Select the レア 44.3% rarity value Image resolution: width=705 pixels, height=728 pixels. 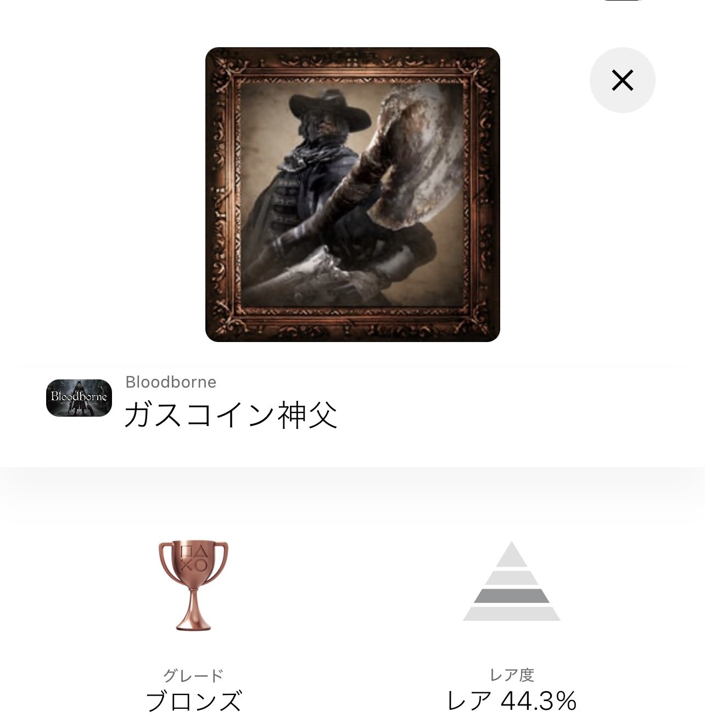512,701
